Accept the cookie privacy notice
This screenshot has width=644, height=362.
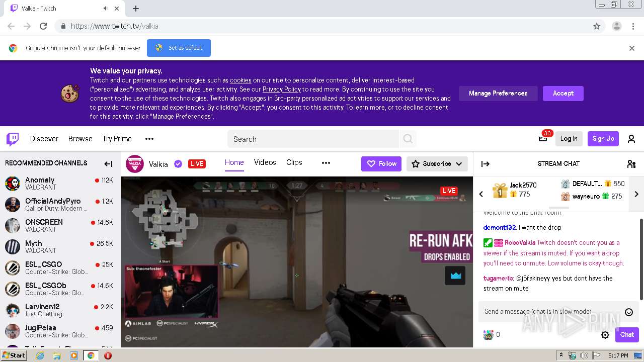(563, 94)
